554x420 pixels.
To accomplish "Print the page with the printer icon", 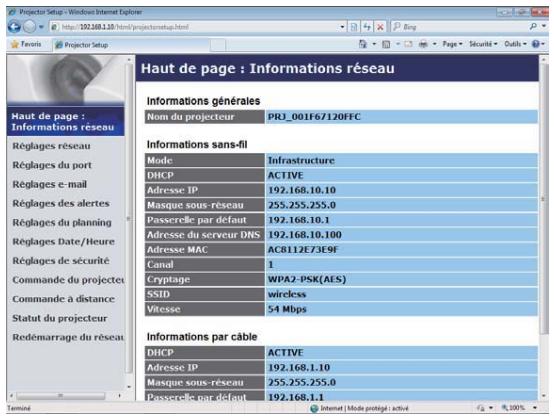I will pyautogui.click(x=423, y=44).
